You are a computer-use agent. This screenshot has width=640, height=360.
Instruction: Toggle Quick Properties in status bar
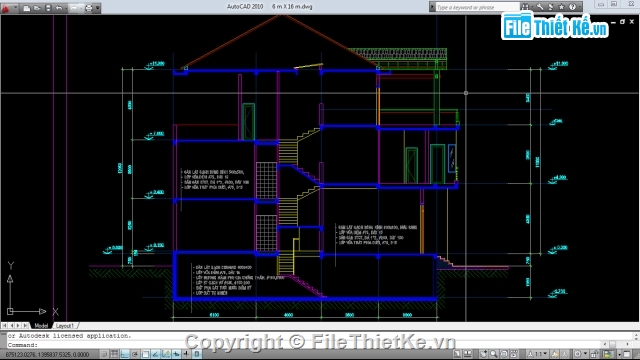[x=197, y=354]
